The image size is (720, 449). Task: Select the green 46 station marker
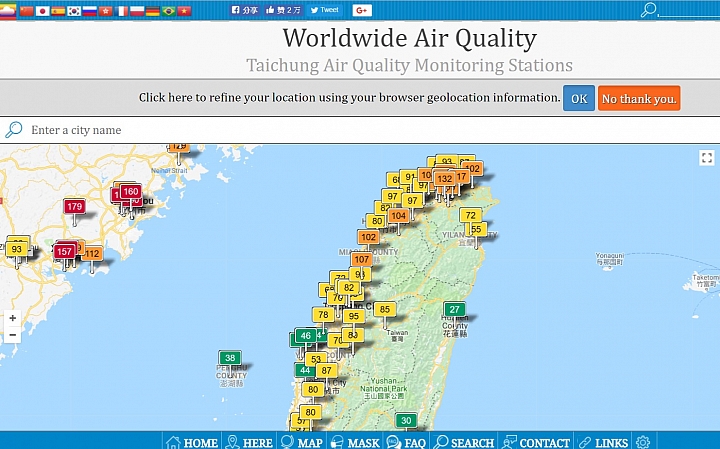[306, 336]
